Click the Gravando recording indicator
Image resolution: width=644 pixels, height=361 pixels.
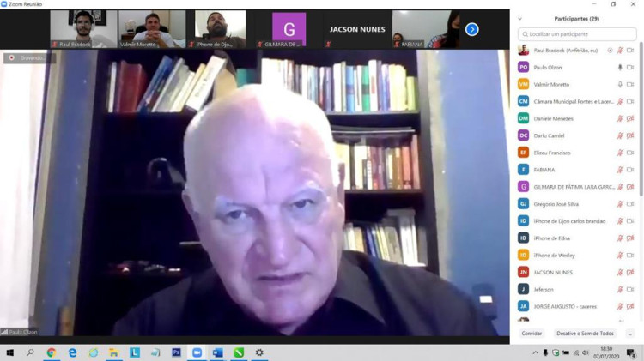click(x=29, y=57)
